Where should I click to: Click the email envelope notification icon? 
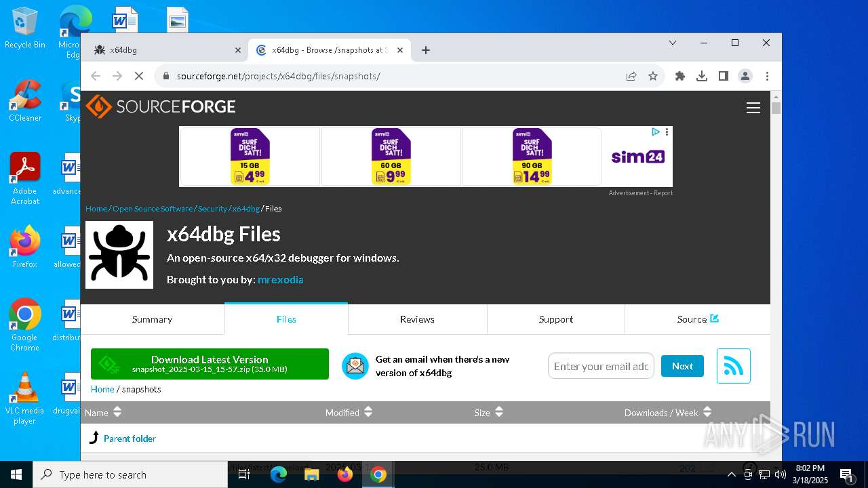coord(355,366)
